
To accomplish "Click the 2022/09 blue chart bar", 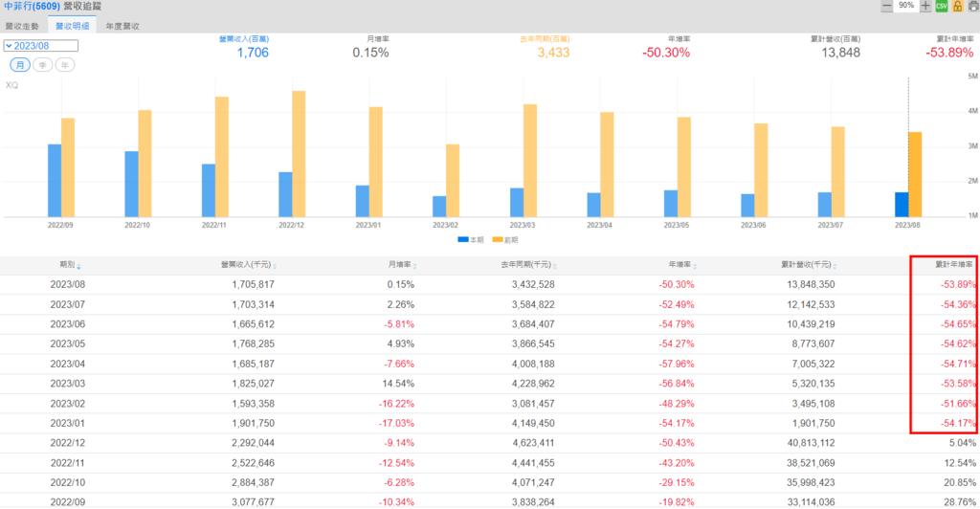I will (55, 181).
